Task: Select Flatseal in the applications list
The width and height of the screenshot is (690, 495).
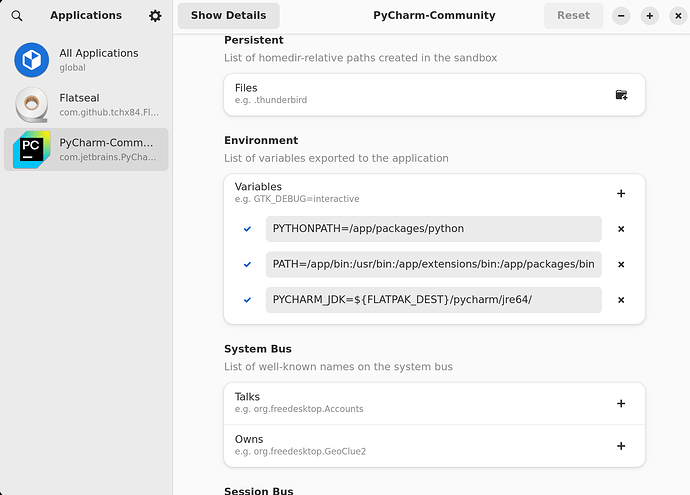Action: click(86, 105)
